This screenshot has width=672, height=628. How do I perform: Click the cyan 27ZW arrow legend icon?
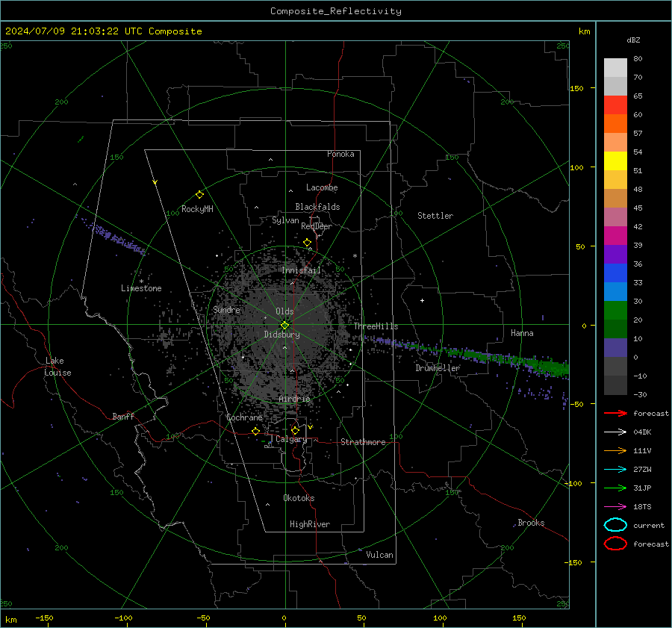(615, 470)
